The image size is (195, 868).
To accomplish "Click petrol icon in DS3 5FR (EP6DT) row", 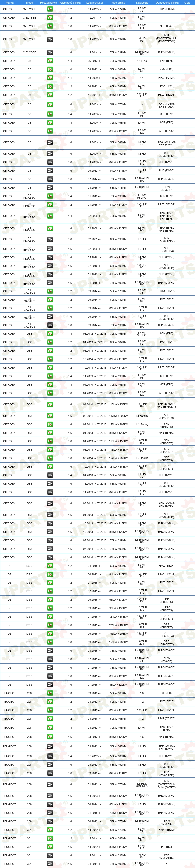I will pos(50,404).
